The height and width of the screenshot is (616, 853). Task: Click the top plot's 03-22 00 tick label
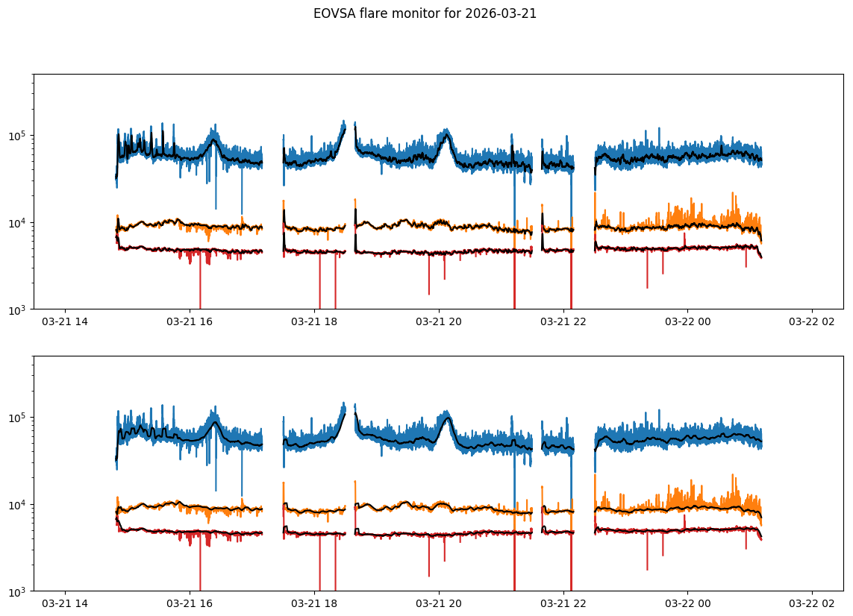pos(687,322)
